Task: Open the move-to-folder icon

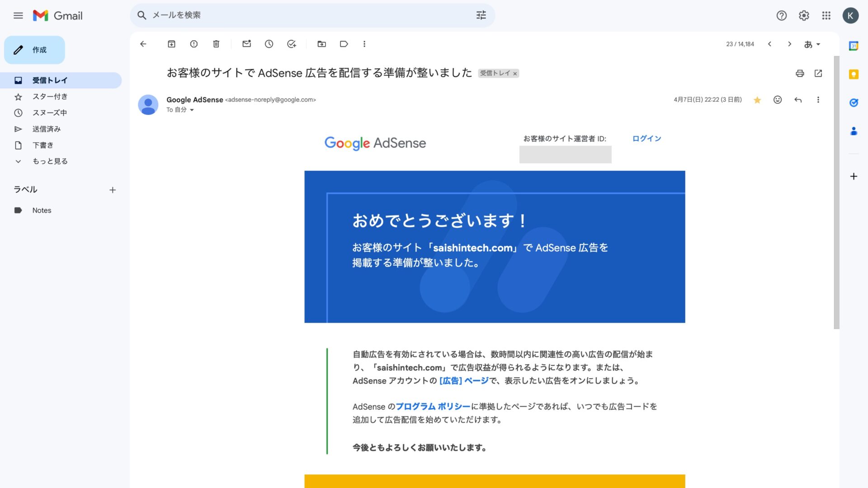Action: [321, 44]
